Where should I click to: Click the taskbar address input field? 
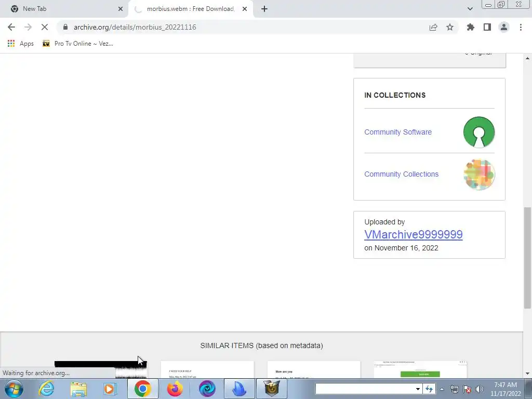click(x=365, y=389)
